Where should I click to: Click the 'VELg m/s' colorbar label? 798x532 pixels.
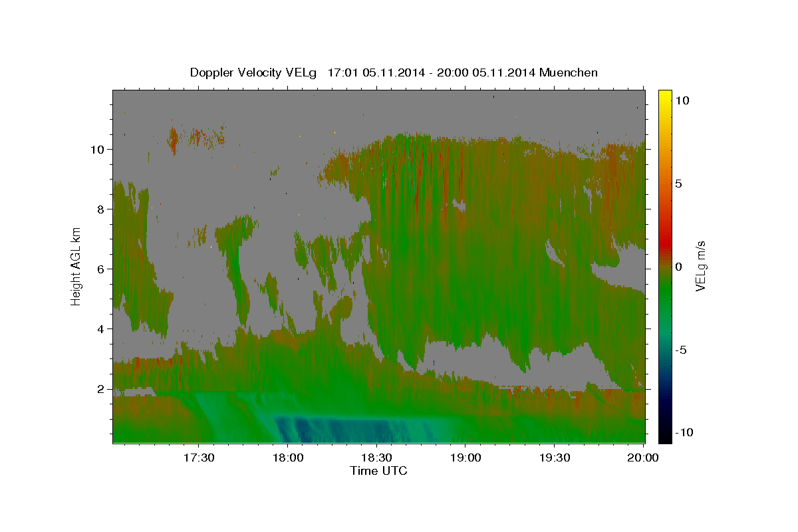point(700,266)
